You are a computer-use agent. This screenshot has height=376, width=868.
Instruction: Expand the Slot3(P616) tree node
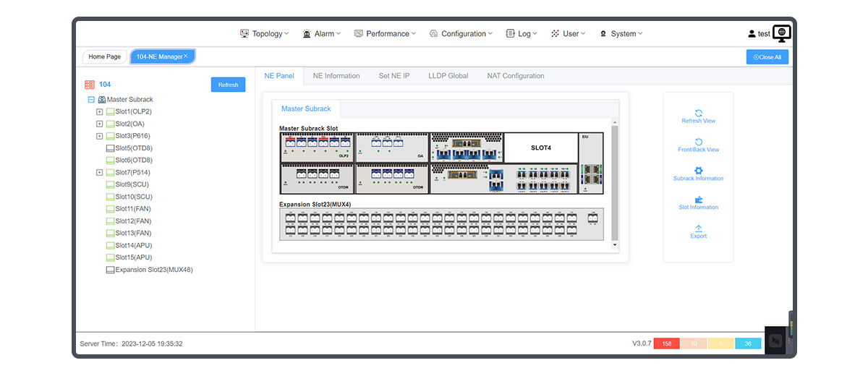(x=100, y=136)
